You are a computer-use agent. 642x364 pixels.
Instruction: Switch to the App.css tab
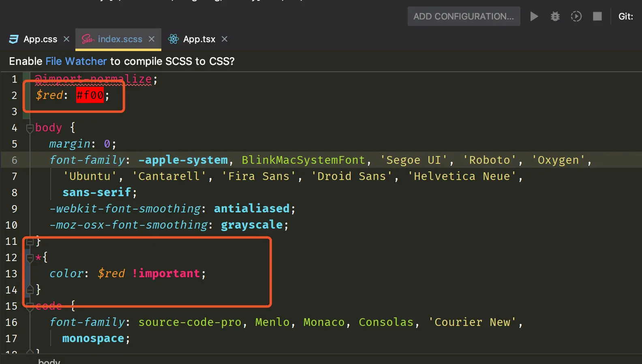40,39
